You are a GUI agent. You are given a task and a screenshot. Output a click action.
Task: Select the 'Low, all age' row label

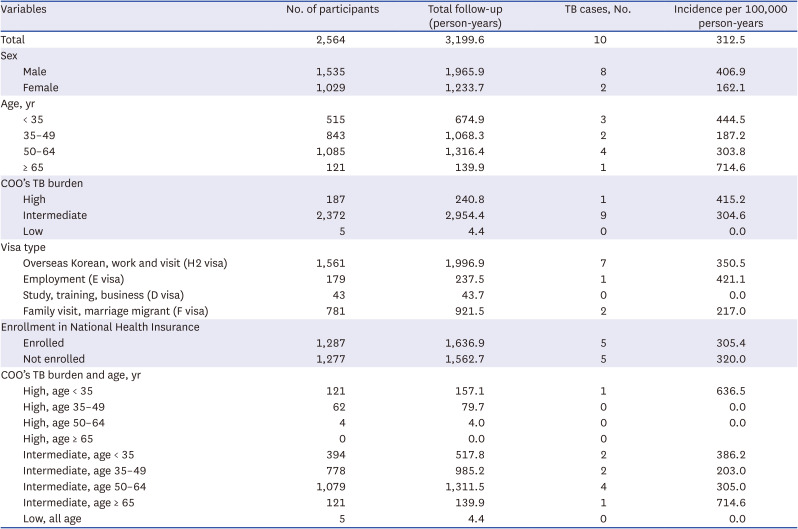[x=54, y=516]
